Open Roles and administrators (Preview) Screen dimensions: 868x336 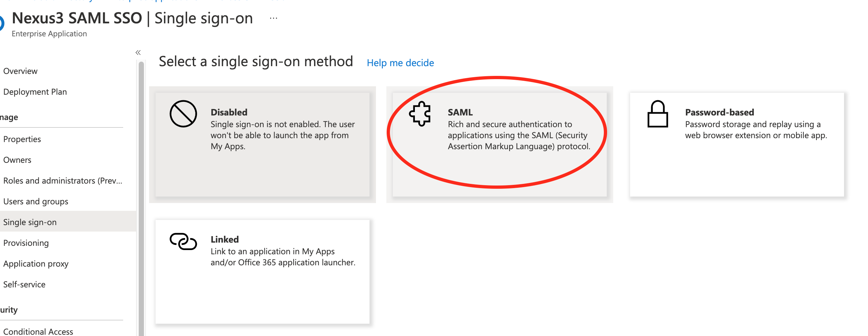pos(63,181)
